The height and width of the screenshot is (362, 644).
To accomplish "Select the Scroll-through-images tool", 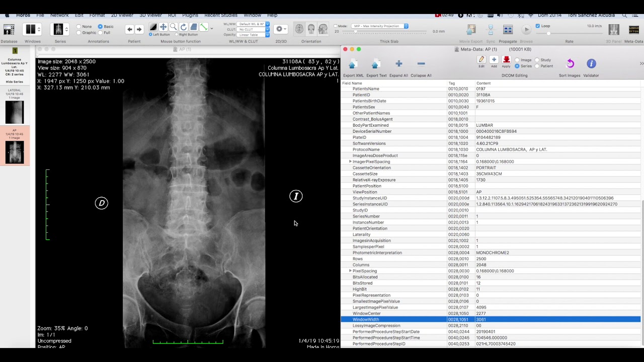I will [x=194, y=27].
